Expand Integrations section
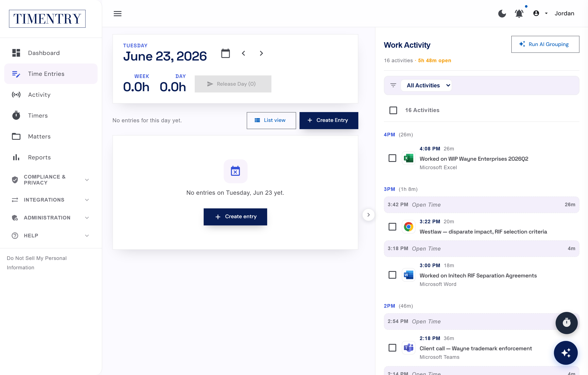The image size is (588, 375). click(51, 200)
